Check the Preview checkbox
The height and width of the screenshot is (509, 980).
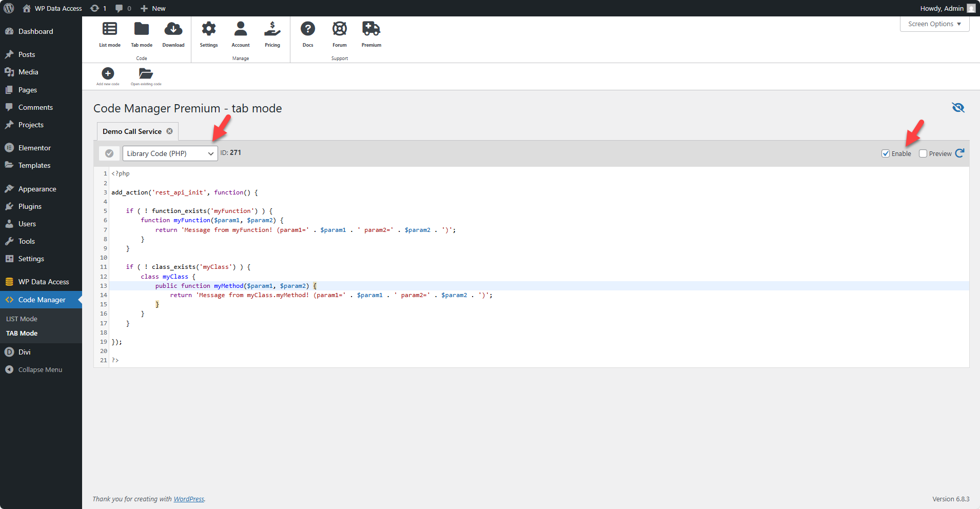coord(922,153)
